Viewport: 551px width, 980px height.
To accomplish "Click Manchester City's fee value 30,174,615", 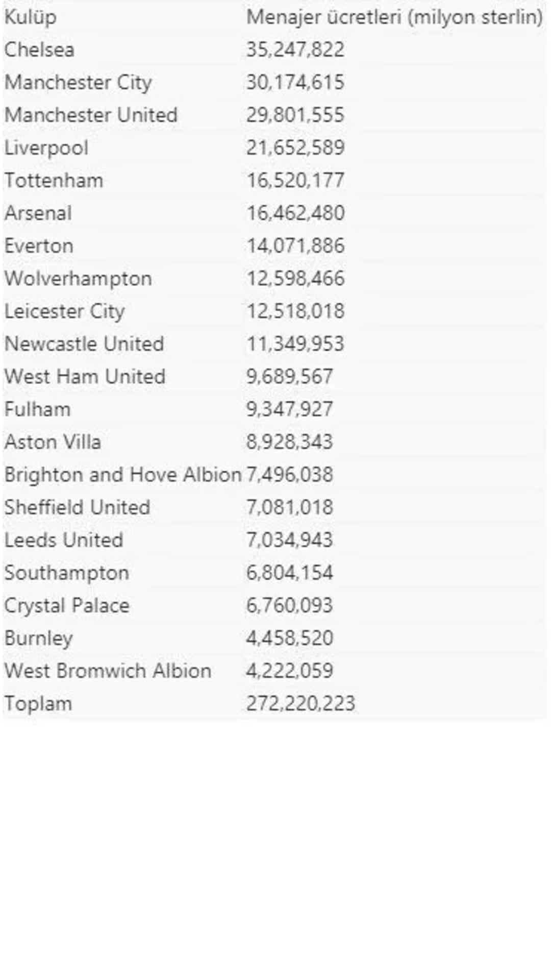I will pyautogui.click(x=295, y=83).
